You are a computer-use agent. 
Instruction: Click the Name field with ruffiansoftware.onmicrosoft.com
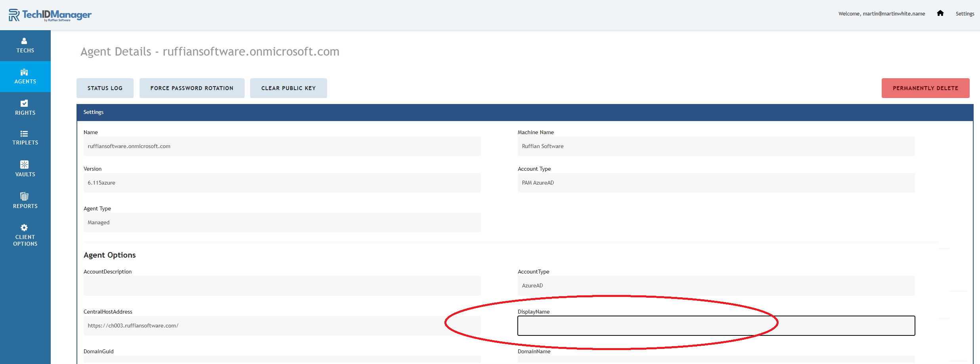coord(282,146)
